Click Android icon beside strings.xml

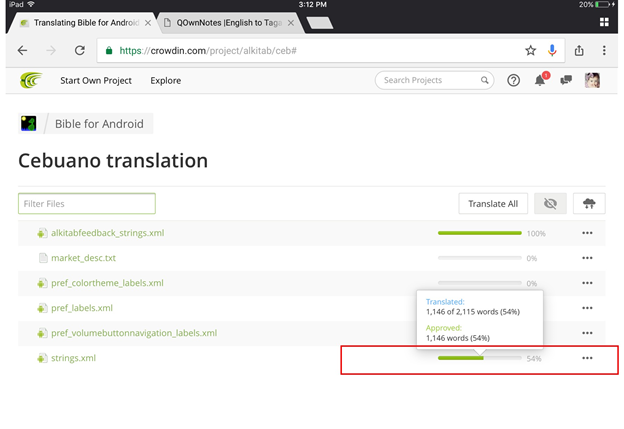(x=42, y=358)
